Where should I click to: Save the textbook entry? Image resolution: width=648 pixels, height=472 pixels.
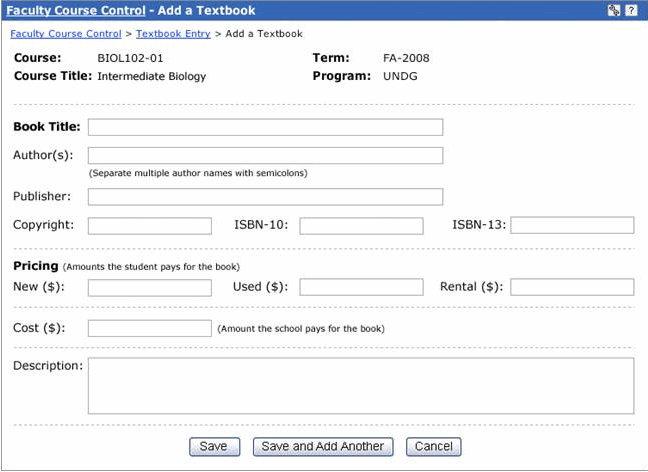pyautogui.click(x=214, y=447)
